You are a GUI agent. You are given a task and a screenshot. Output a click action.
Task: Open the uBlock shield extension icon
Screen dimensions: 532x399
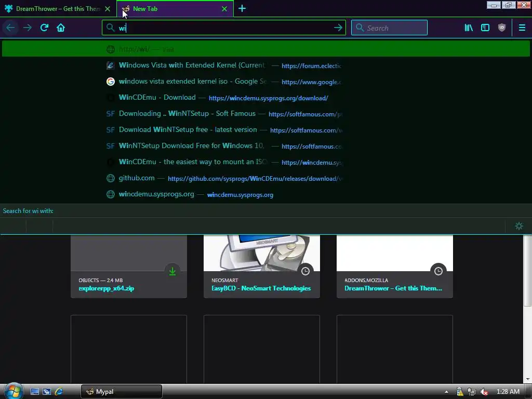coord(502,28)
